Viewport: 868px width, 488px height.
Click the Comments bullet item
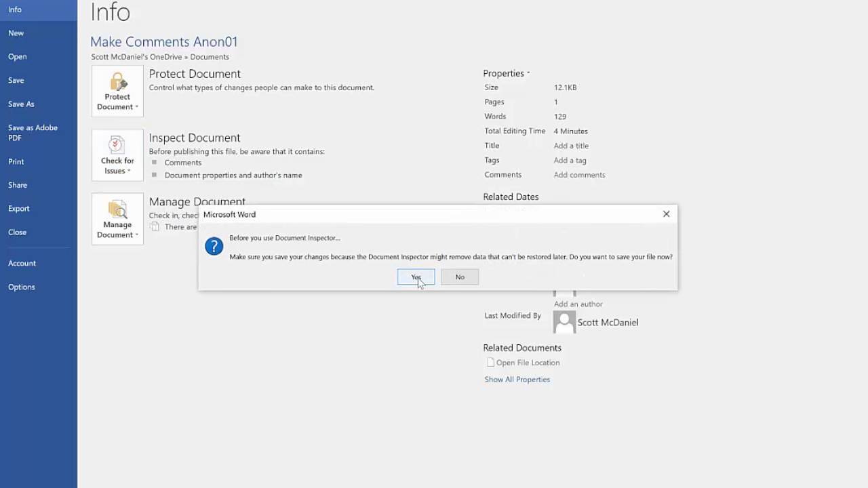click(x=182, y=163)
